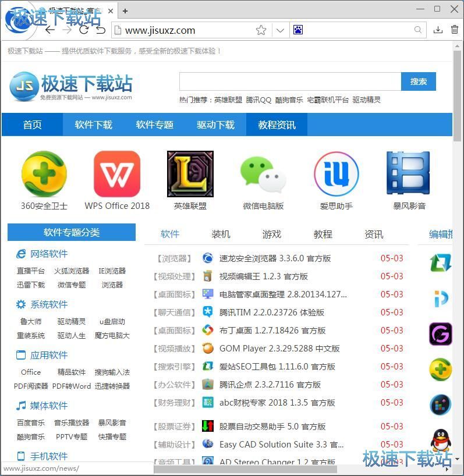
Task: Switch to the 教程 list tab
Action: (x=323, y=234)
